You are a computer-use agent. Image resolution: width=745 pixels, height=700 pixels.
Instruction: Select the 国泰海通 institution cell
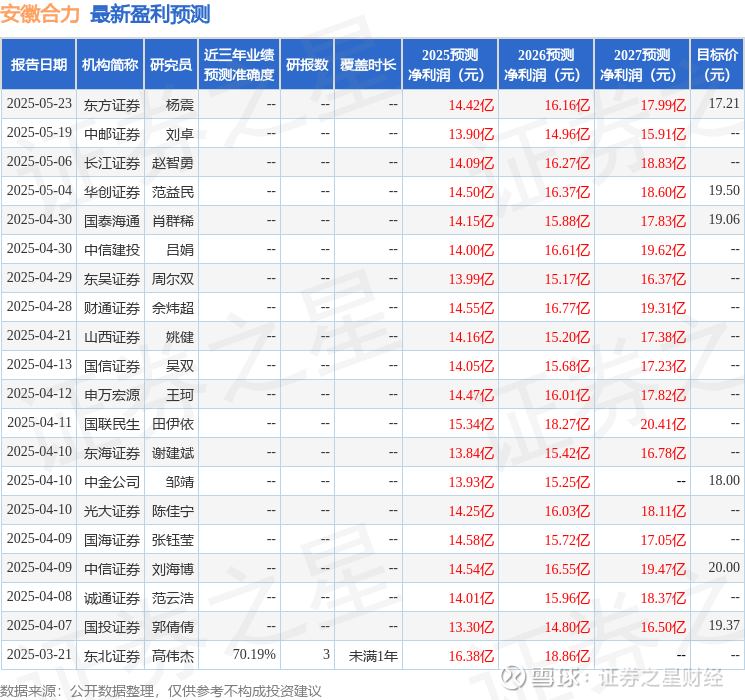click(x=112, y=221)
